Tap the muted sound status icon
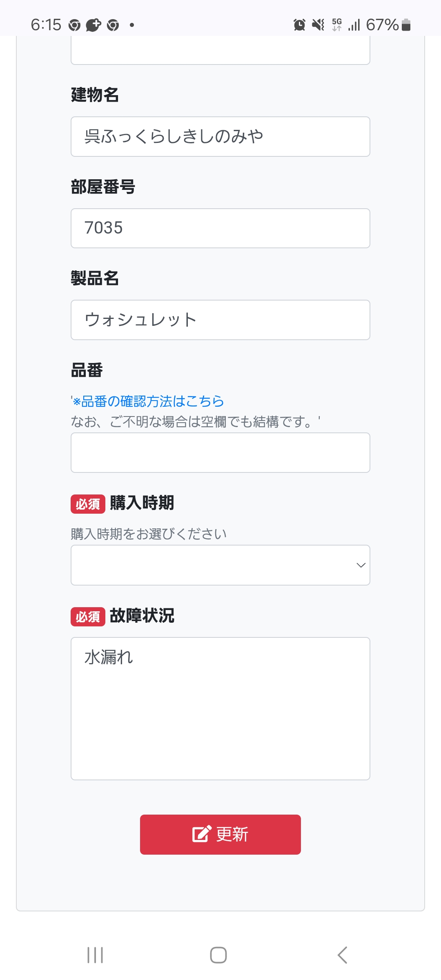441x980 pixels. pos(318,25)
